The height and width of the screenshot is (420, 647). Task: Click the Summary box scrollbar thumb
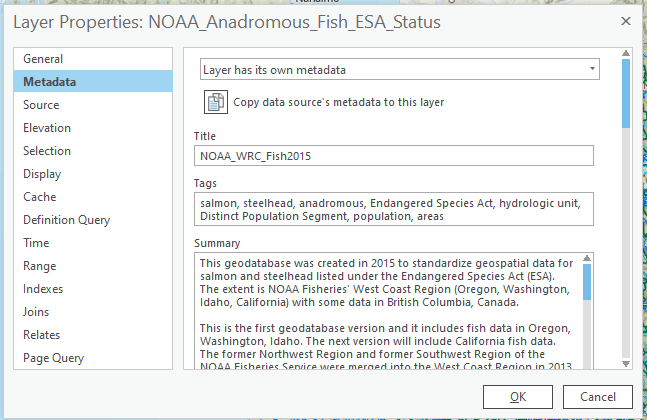[x=587, y=282]
